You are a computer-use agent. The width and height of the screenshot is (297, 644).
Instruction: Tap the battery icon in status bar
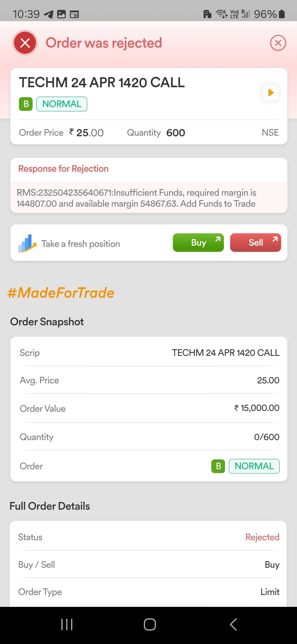click(282, 14)
